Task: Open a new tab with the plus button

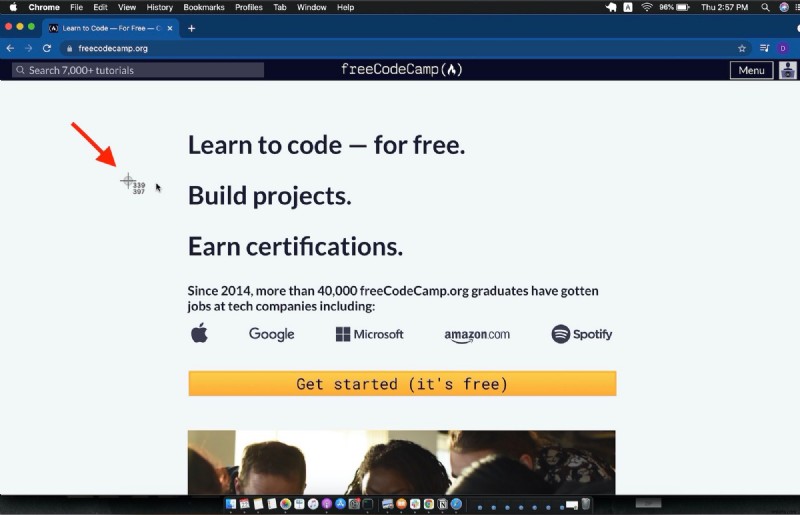Action: pos(191,29)
